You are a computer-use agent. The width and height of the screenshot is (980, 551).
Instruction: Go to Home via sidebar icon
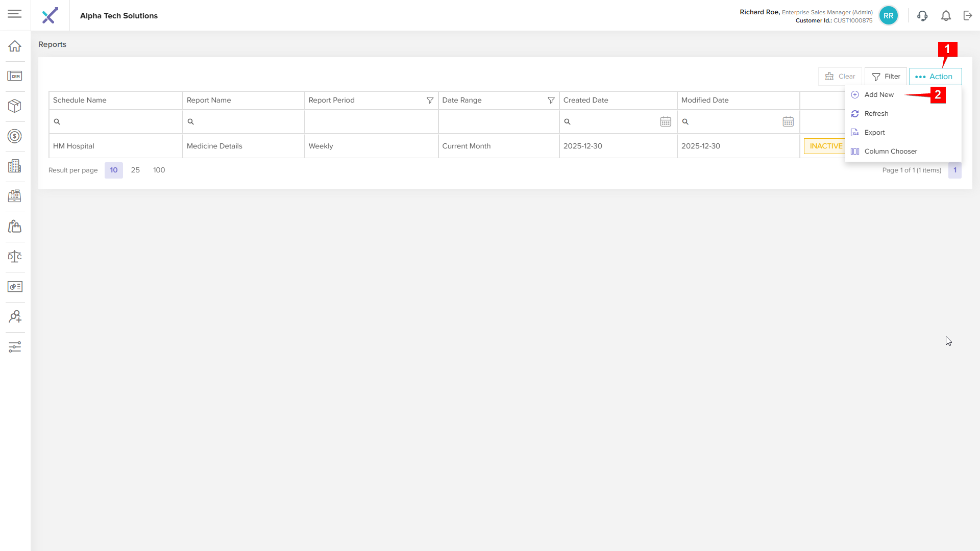15,46
